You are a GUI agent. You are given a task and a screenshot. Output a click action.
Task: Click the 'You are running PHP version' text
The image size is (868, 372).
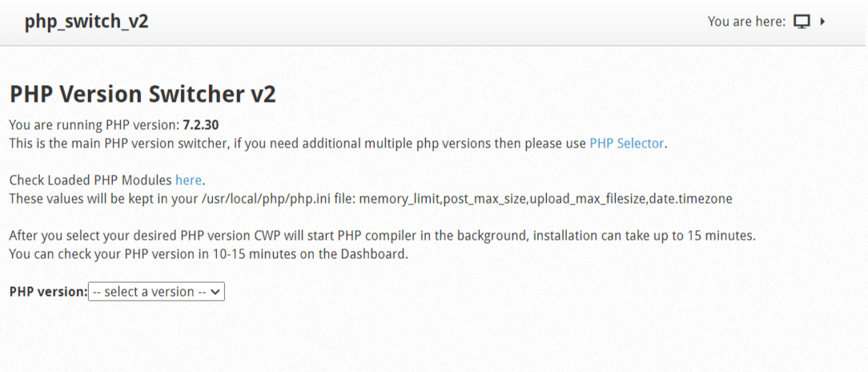point(94,125)
